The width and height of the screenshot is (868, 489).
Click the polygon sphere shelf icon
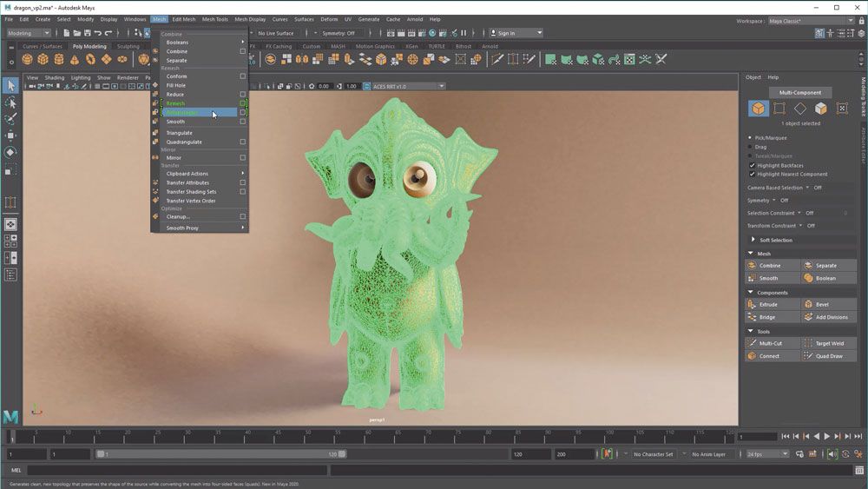[x=27, y=59]
